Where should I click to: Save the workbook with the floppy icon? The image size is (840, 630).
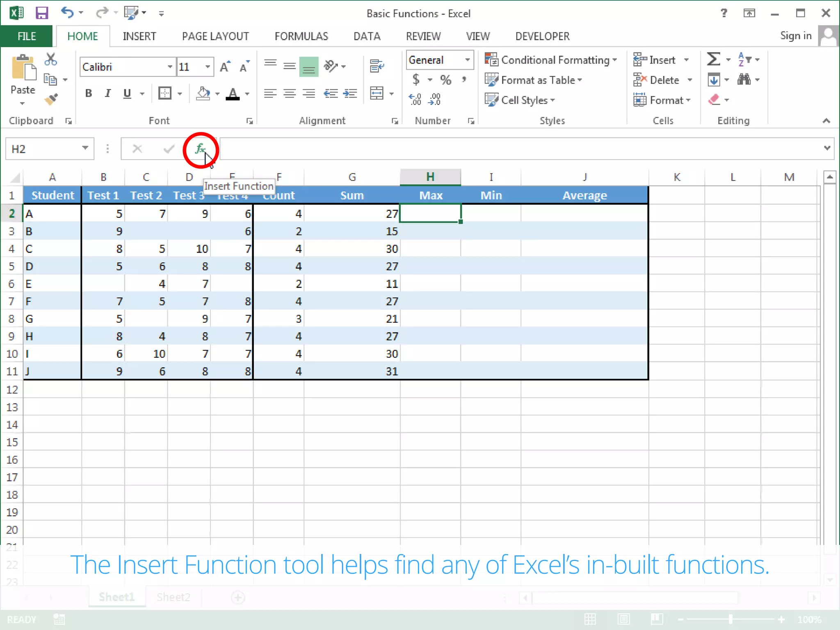point(42,13)
